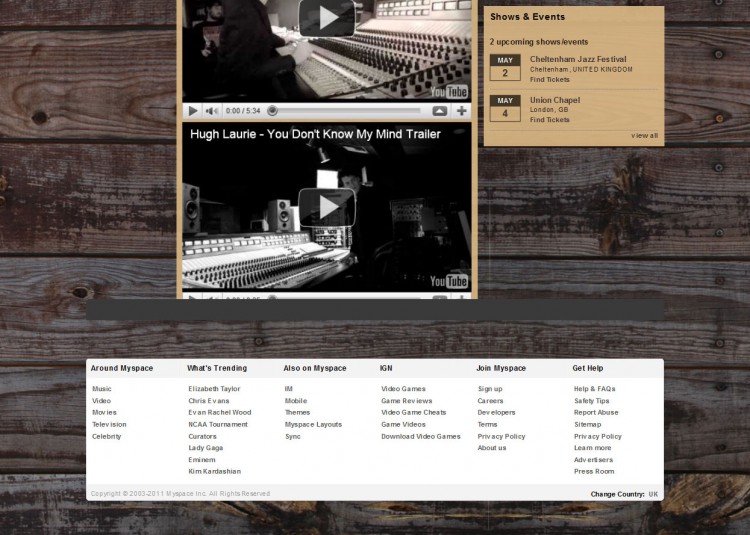750x535 pixels.
Task: Find Tickets for Union Chapel
Action: [550, 120]
